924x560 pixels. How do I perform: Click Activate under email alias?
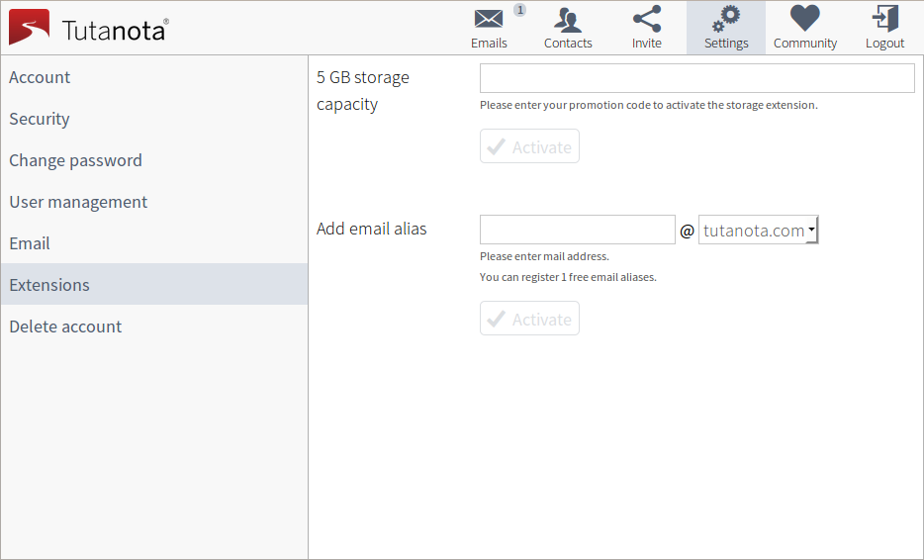pyautogui.click(x=529, y=319)
